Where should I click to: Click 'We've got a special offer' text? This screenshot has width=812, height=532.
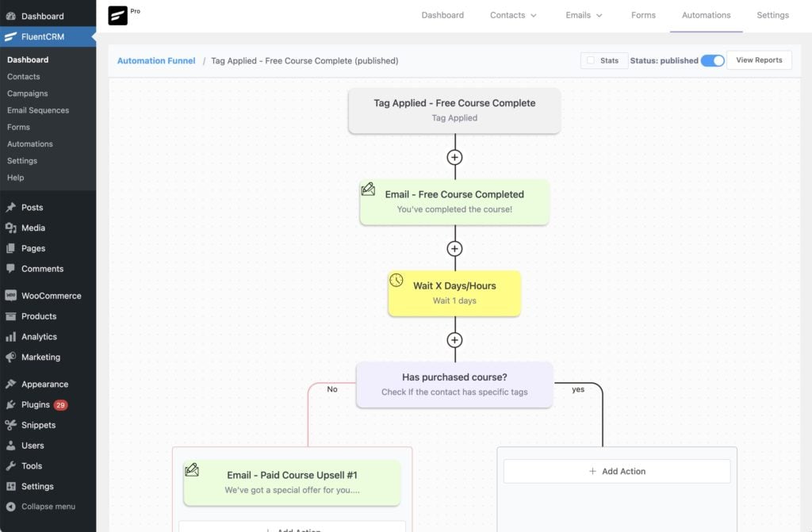coord(292,490)
